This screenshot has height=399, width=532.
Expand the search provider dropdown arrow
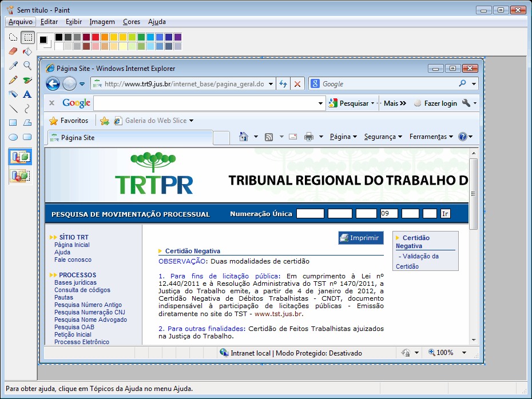pyautogui.click(x=474, y=83)
